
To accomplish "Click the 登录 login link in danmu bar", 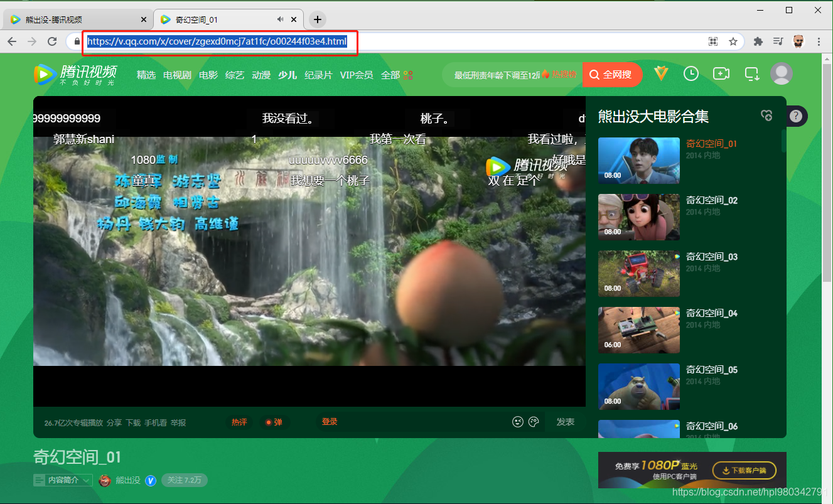I will (330, 422).
